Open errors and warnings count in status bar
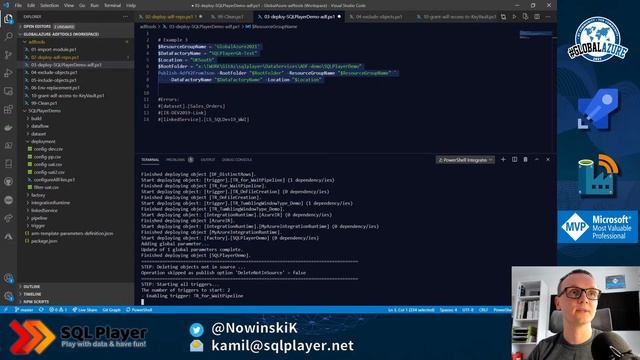The width and height of the screenshot is (640, 360). pyautogui.click(x=58, y=310)
